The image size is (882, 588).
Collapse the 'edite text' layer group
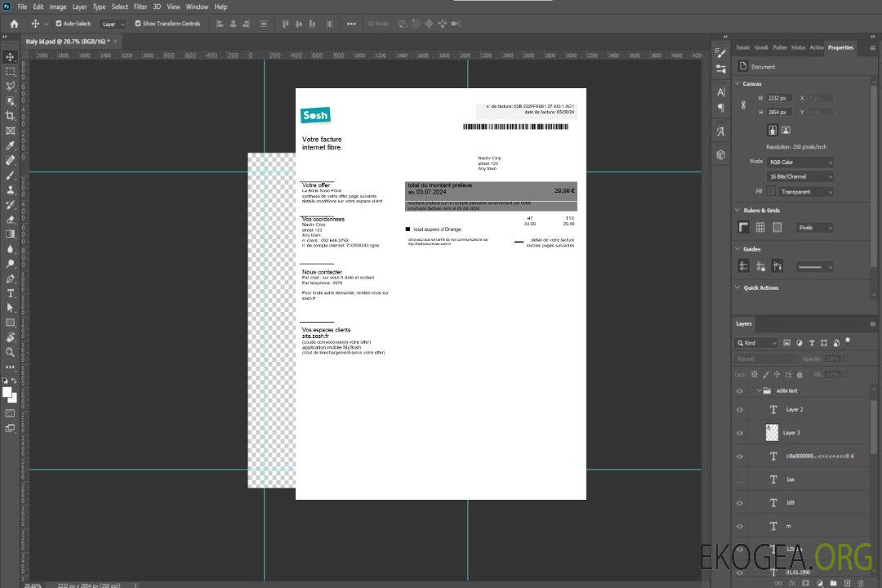pyautogui.click(x=759, y=390)
